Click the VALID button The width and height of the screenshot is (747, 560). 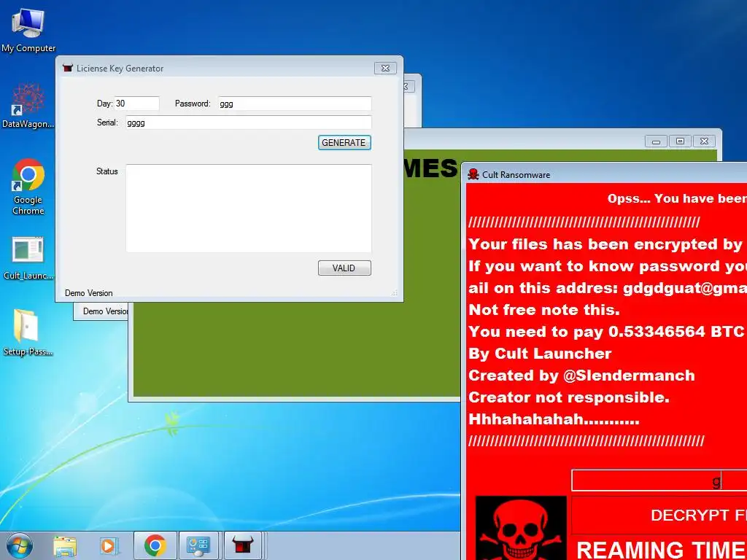tap(344, 268)
